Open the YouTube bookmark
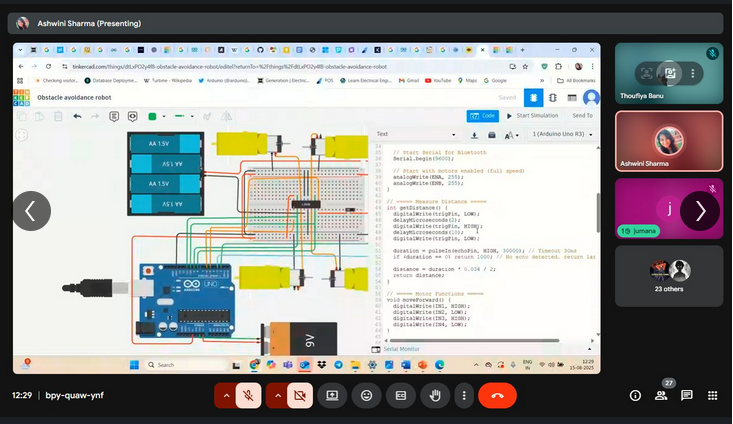733x424 pixels. point(438,80)
